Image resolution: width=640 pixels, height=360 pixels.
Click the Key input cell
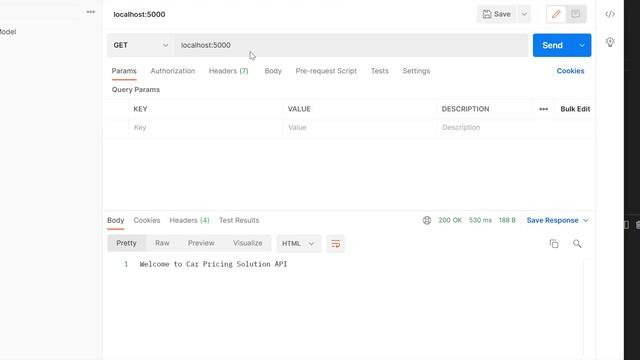coord(205,128)
